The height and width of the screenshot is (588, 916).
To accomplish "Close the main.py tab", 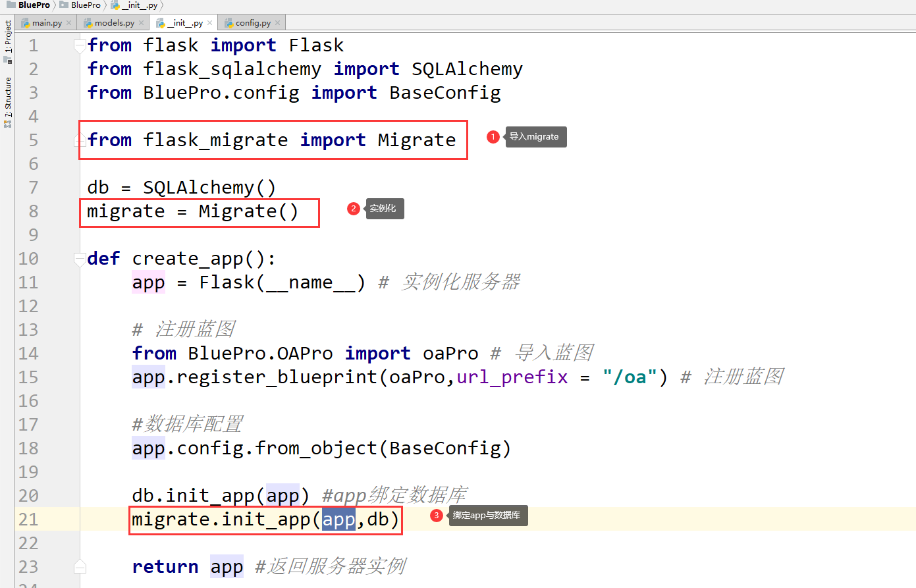I will pyautogui.click(x=68, y=22).
